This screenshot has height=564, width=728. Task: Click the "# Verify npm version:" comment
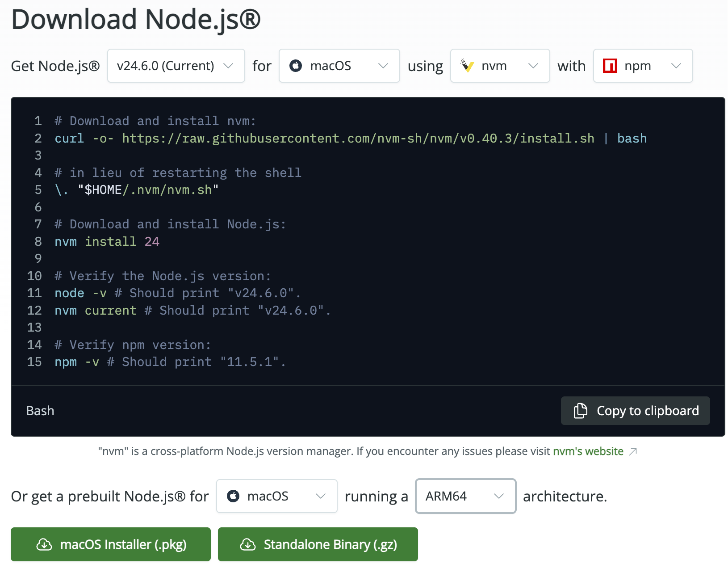click(x=133, y=345)
